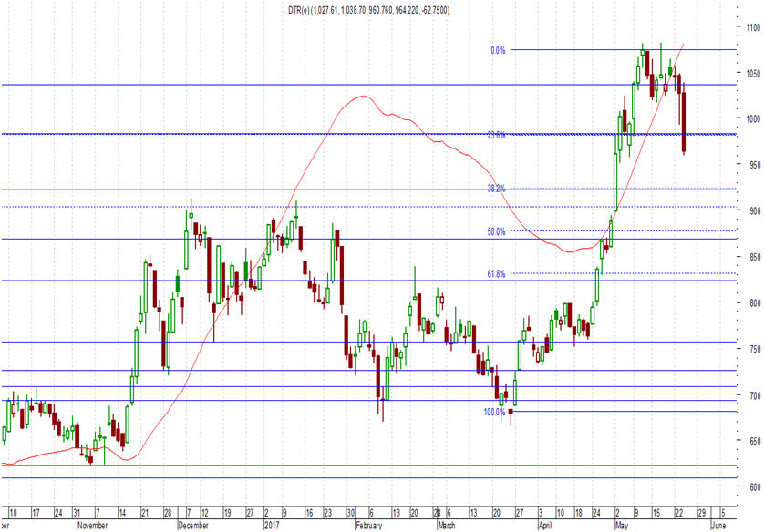
Task: Click date label 14 on time axis
Action: 122,513
